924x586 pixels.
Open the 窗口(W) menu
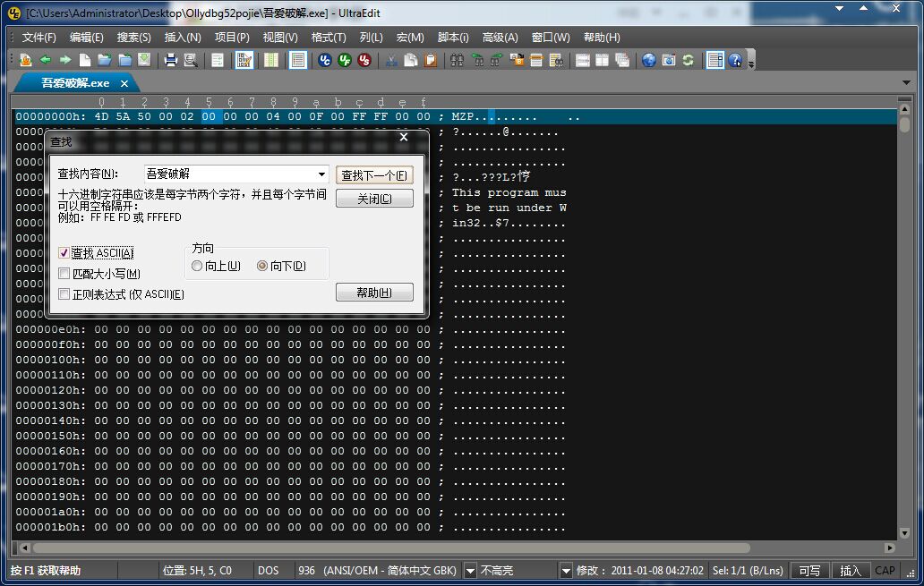click(551, 38)
